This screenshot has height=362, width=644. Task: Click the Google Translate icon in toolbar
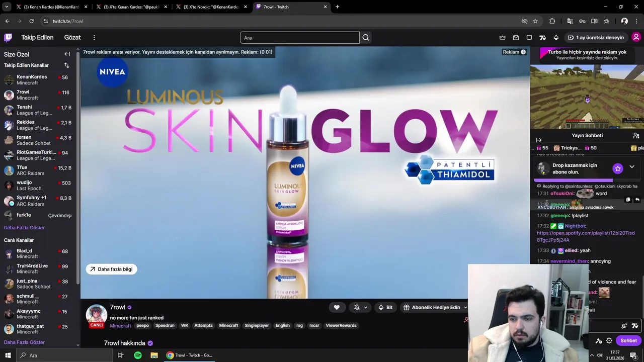(x=570, y=21)
